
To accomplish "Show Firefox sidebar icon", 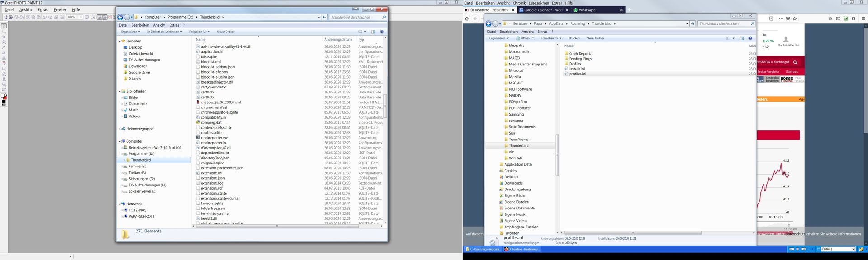I will pyautogui.click(x=838, y=19).
